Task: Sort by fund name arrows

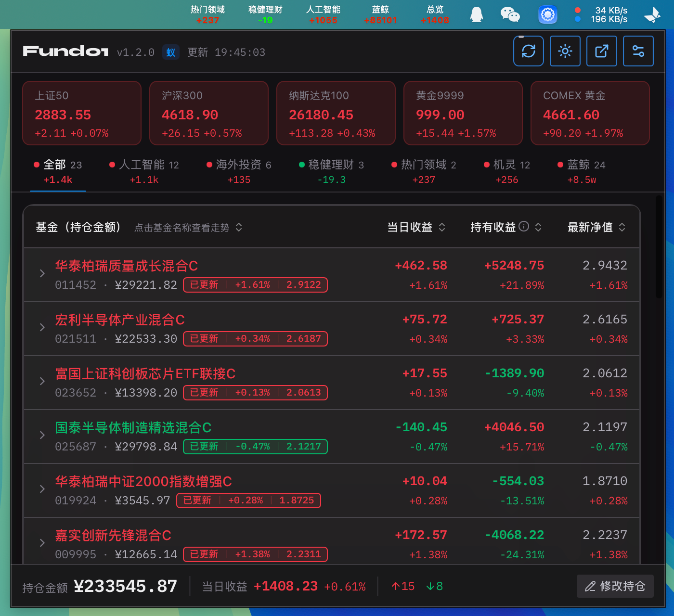Action: tap(239, 227)
